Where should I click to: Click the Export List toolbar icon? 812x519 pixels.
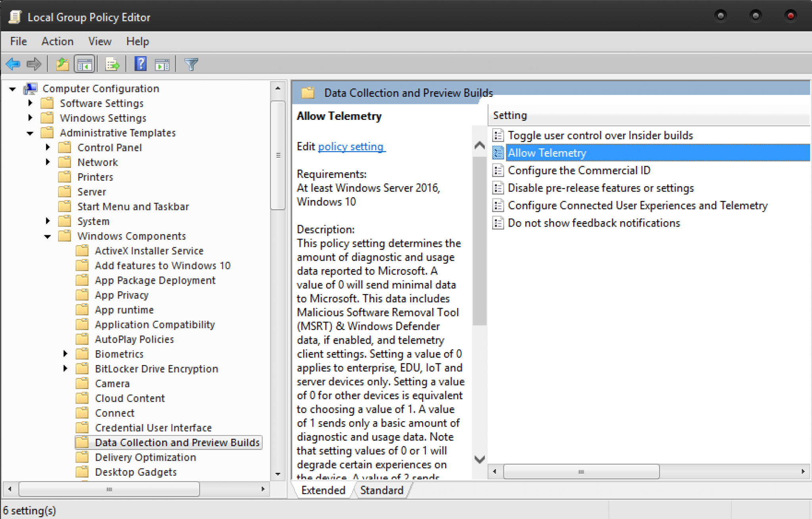tap(112, 64)
